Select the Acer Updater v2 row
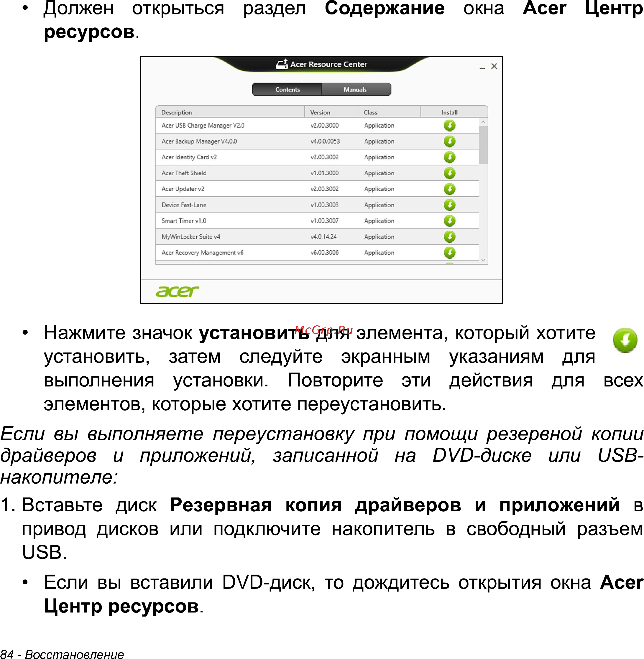 point(317,189)
